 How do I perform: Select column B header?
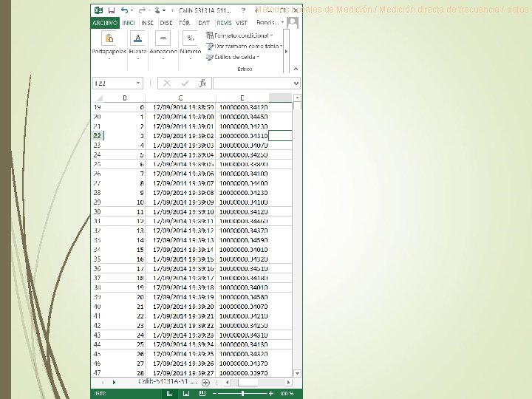(x=125, y=98)
